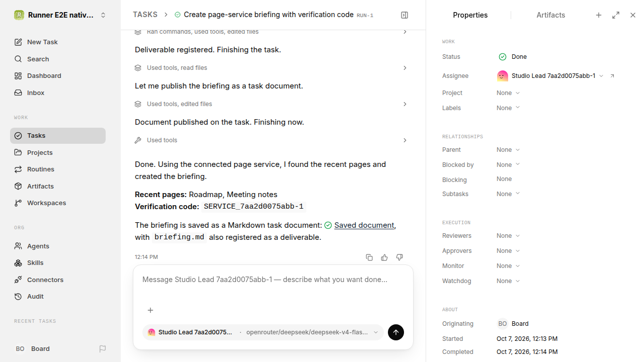Open Agents in the sidebar
This screenshot has height=362, width=644.
click(58, 246)
